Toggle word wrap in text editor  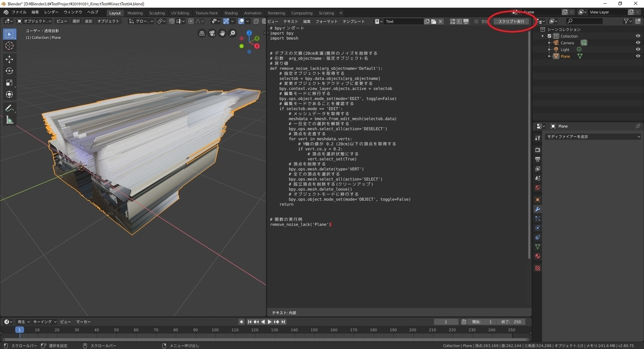point(459,21)
